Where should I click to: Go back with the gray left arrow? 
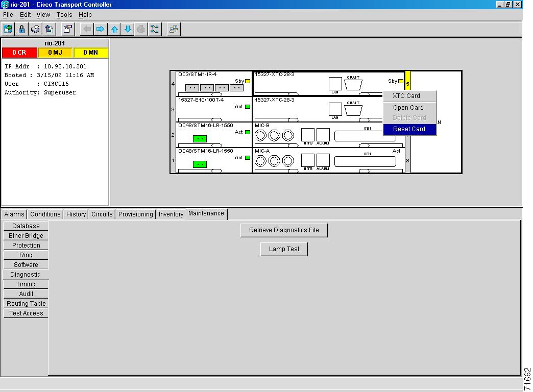pyautogui.click(x=87, y=29)
